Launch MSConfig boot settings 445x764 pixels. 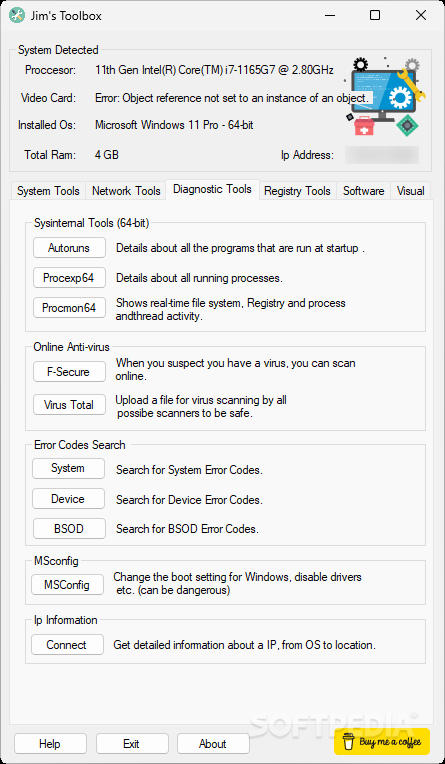coord(67,585)
